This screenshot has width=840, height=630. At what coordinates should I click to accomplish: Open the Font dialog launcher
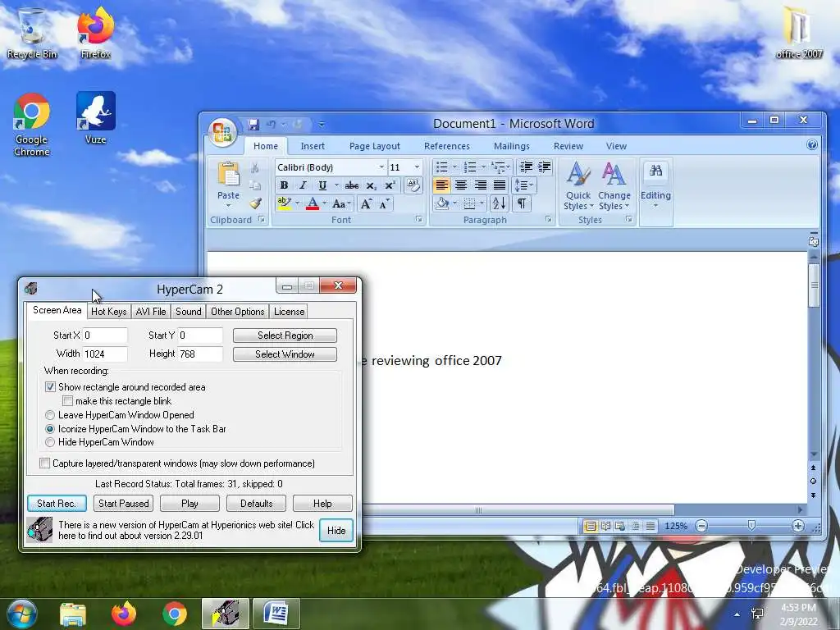tap(419, 220)
